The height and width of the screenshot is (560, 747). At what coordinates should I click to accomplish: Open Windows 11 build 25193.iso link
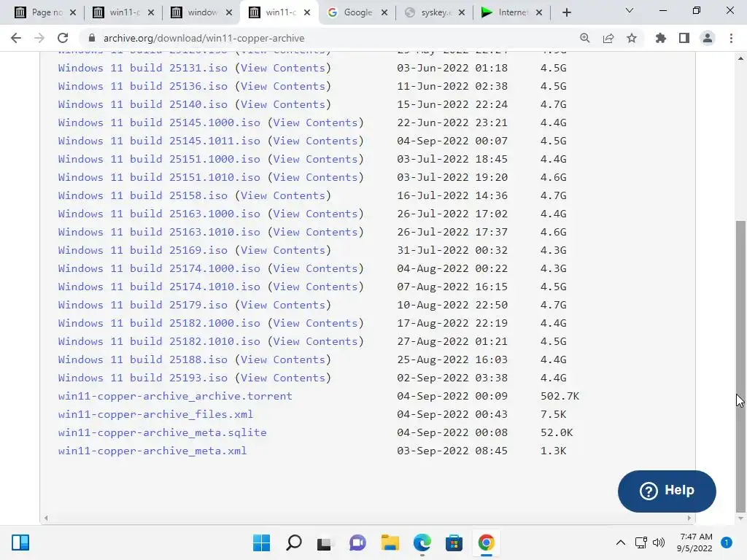tap(142, 378)
